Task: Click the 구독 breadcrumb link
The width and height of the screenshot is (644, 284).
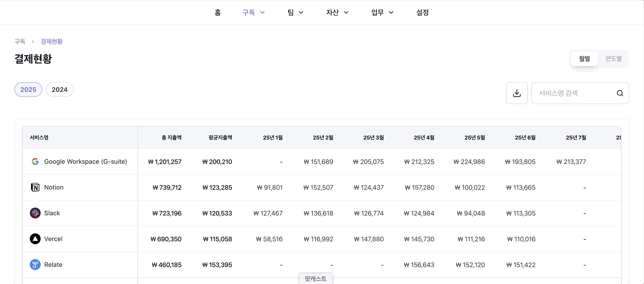Action: click(20, 41)
